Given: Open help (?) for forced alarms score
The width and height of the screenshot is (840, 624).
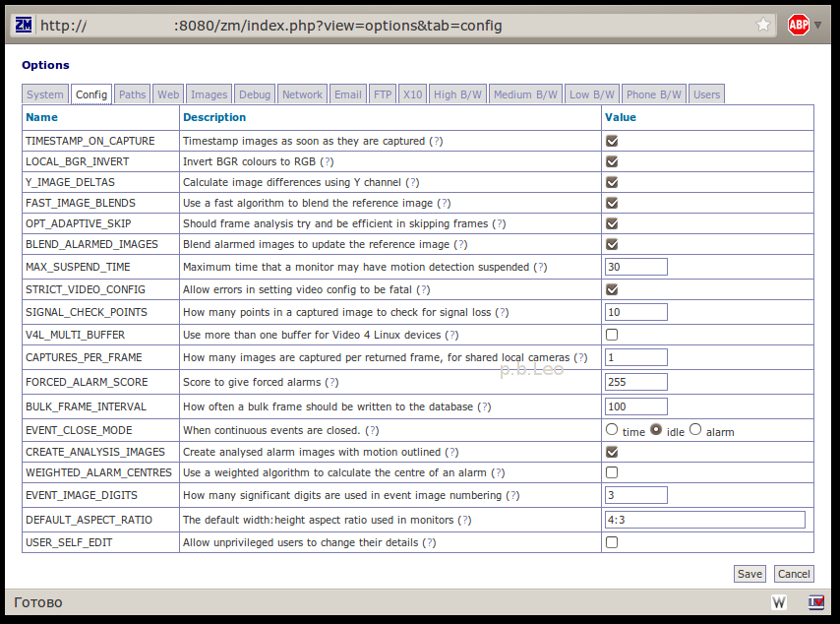Looking at the screenshot, I should tap(331, 382).
